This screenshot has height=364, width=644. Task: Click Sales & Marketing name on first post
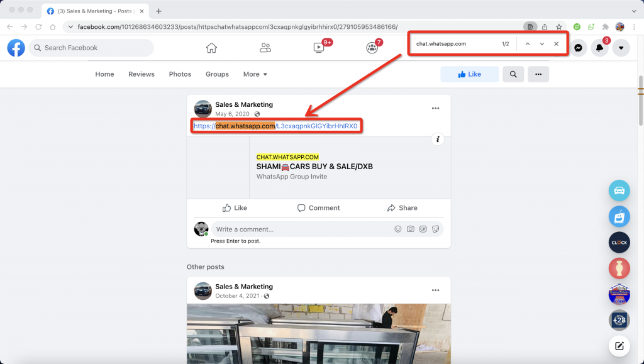pyautogui.click(x=244, y=104)
